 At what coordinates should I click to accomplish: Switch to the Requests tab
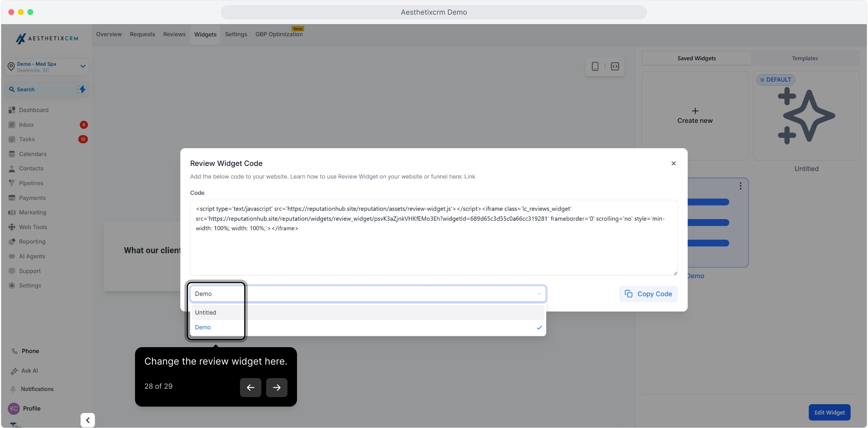[143, 34]
